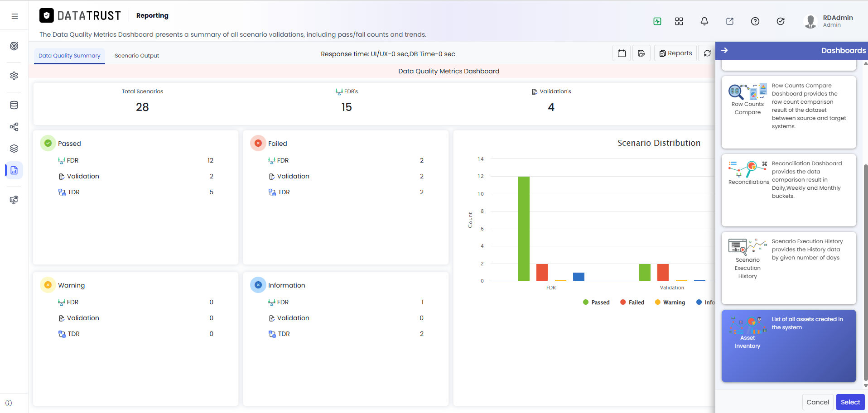This screenshot has height=413, width=868.
Task: Toggle the Info legend entry
Action: (x=705, y=303)
